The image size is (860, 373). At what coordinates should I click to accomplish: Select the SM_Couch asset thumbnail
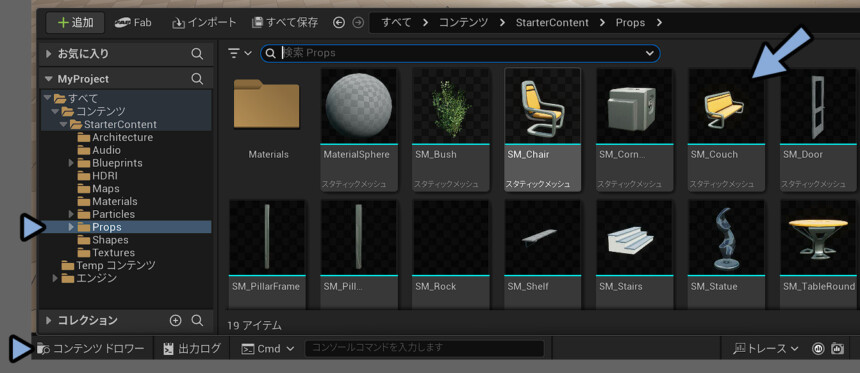coord(726,129)
